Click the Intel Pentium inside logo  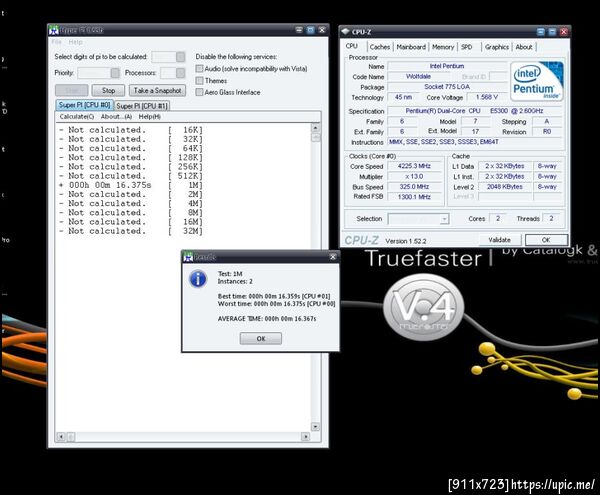pyautogui.click(x=536, y=81)
